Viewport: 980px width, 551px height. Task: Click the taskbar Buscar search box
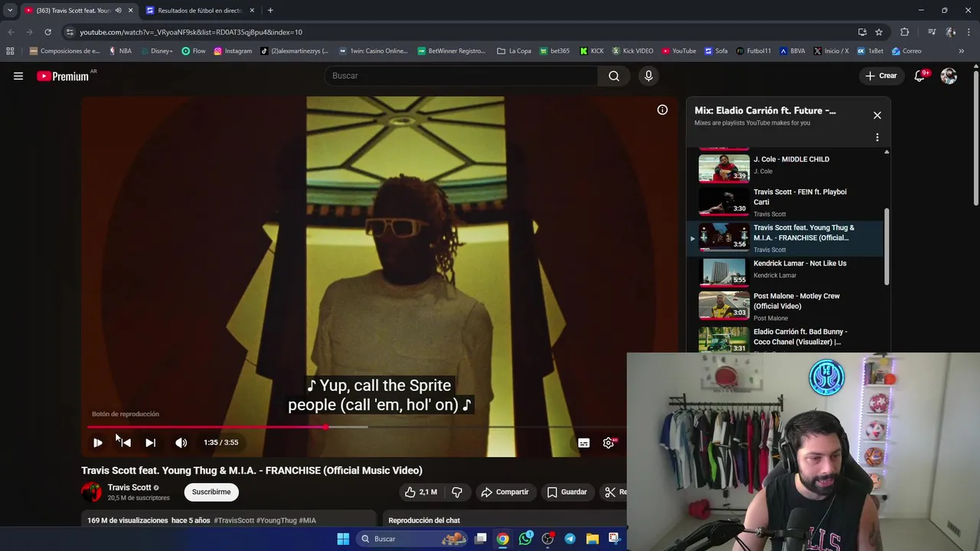413,539
